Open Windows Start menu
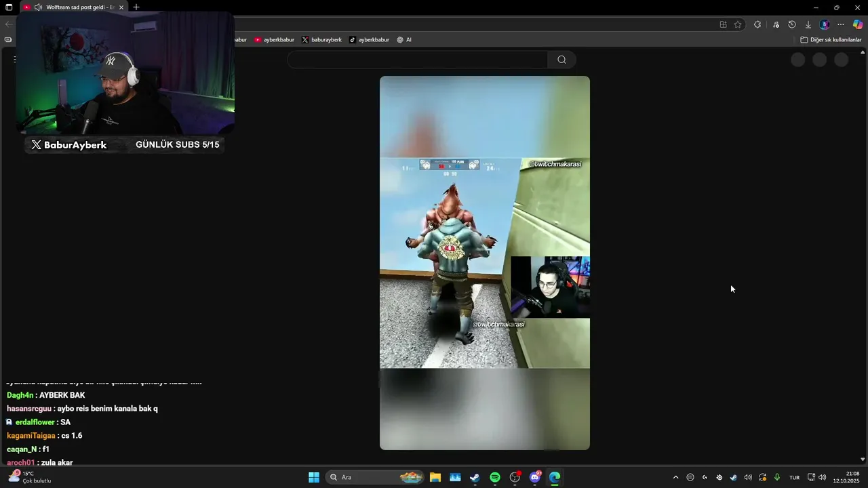The image size is (868, 488). 314,477
